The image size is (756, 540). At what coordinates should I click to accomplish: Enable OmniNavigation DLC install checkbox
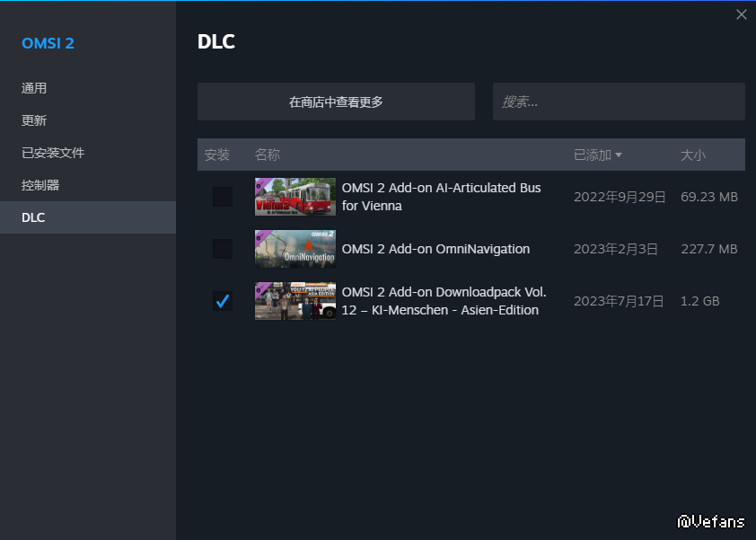pyautogui.click(x=223, y=249)
